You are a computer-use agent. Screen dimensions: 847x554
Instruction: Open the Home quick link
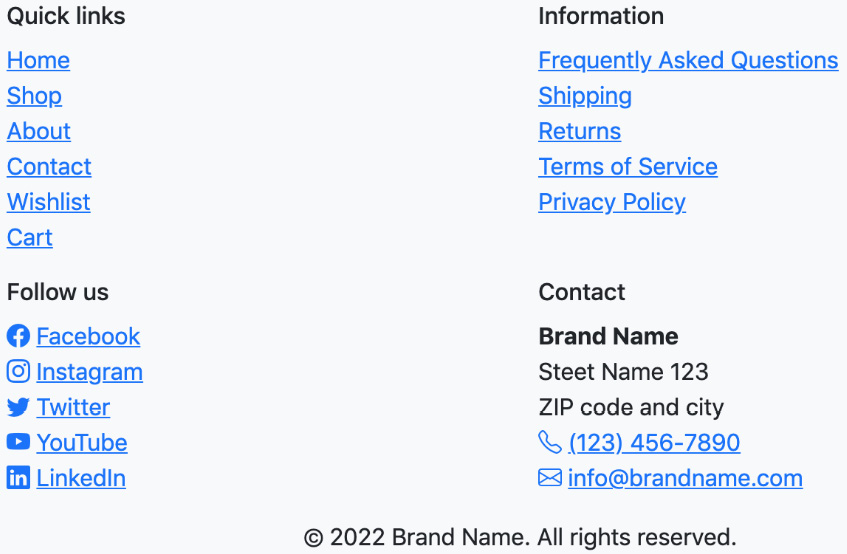38,60
